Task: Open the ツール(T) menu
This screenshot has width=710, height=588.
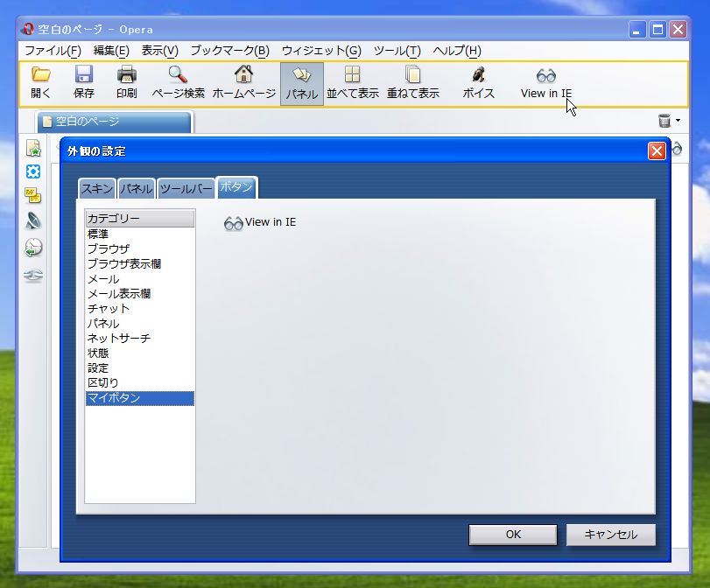Action: coord(397,50)
